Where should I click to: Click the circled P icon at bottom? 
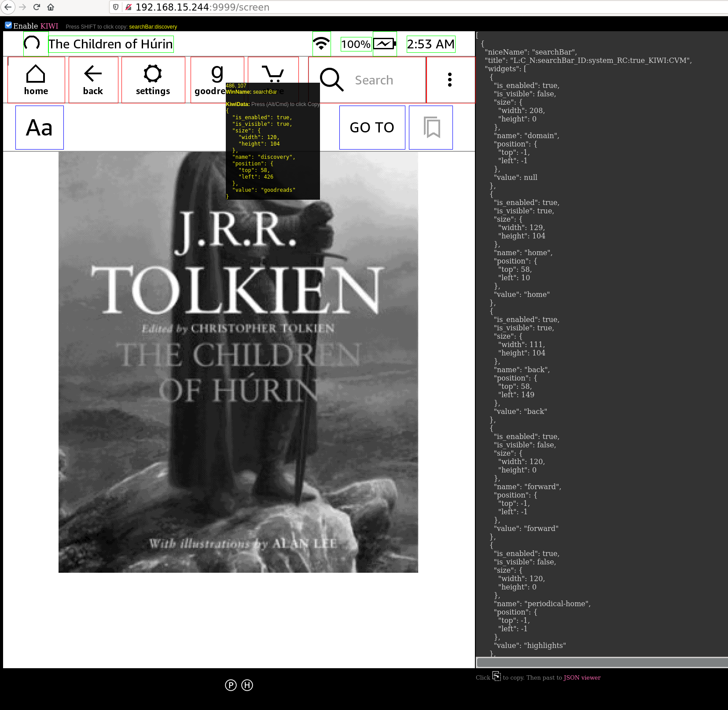[x=231, y=685]
